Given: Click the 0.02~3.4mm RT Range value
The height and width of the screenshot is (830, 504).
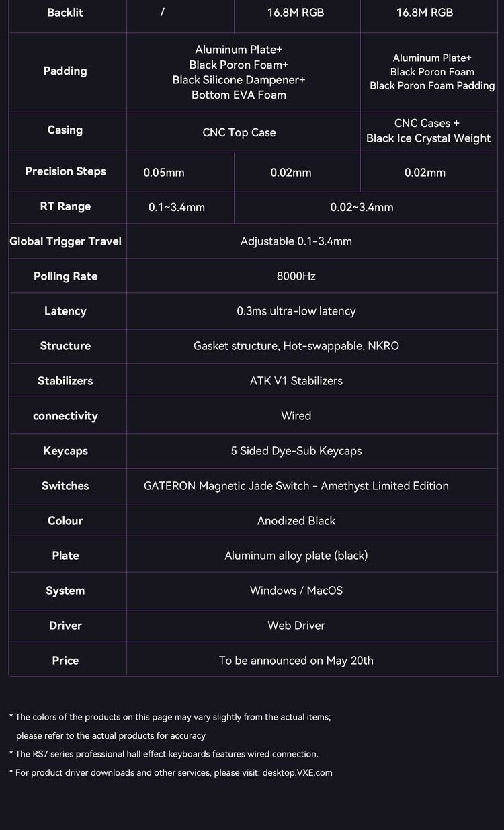Looking at the screenshot, I should pos(362,207).
